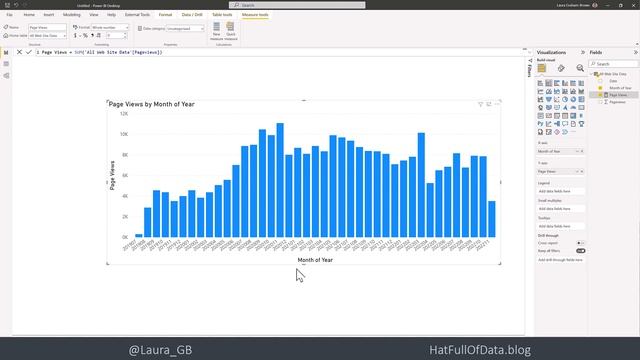The image size is (640, 360).
Task: Select the pie chart visual
Action: (565, 99)
